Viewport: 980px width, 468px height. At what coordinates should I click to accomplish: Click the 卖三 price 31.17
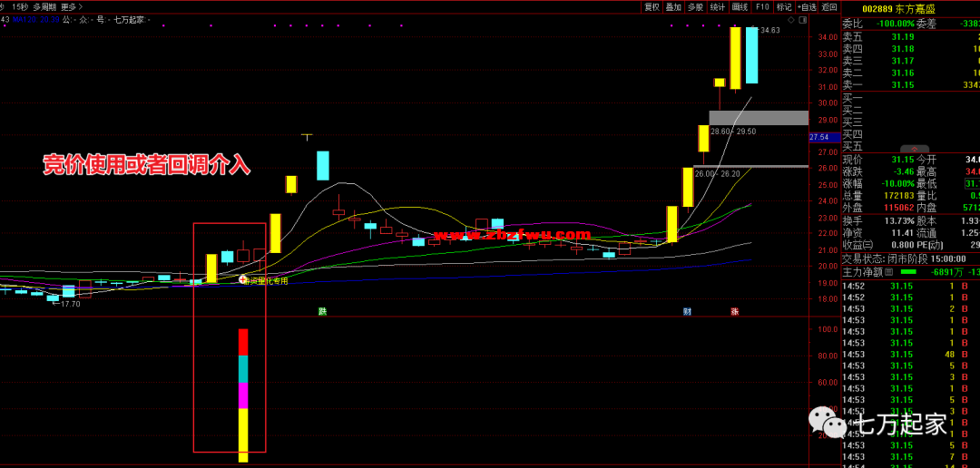click(903, 62)
